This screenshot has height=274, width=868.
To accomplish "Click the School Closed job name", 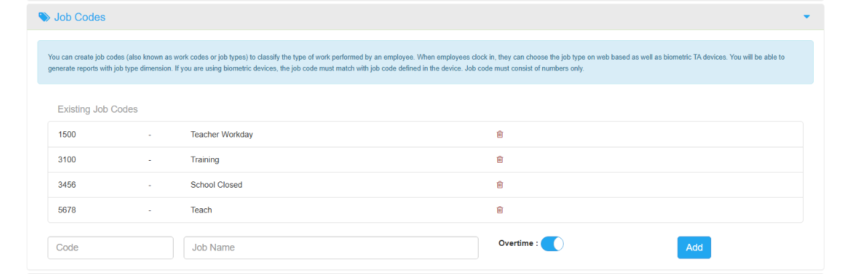I will 216,185.
